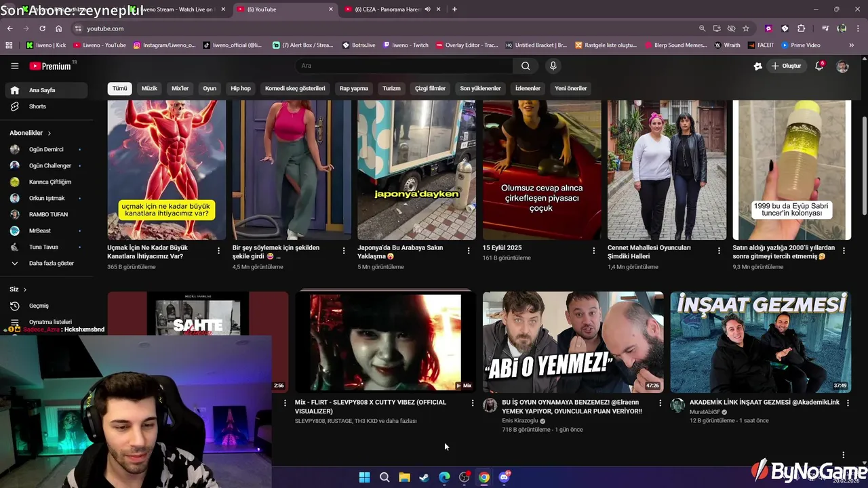
Task: Open the Tuna Tavus subscription
Action: point(46,247)
